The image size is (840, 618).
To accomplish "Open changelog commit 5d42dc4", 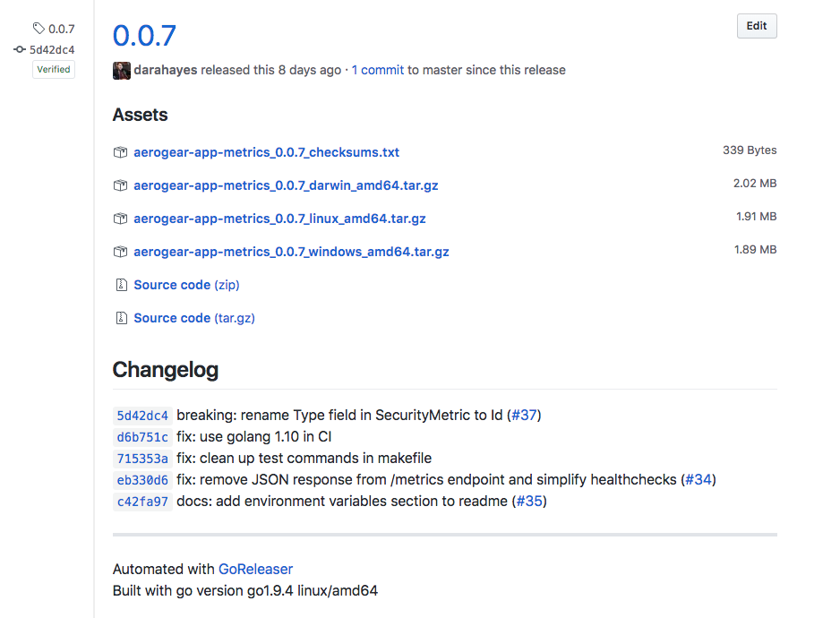I will (142, 416).
